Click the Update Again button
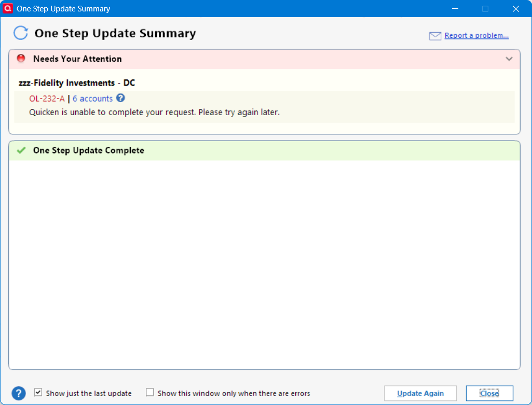The width and height of the screenshot is (532, 405). point(420,393)
